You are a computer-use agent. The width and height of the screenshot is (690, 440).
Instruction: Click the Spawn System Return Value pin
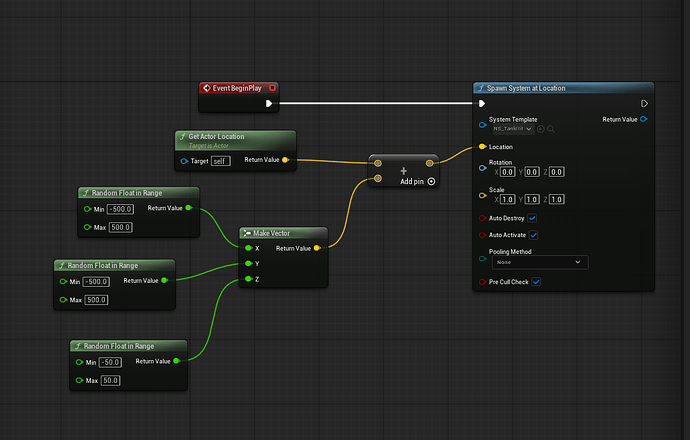[644, 120]
